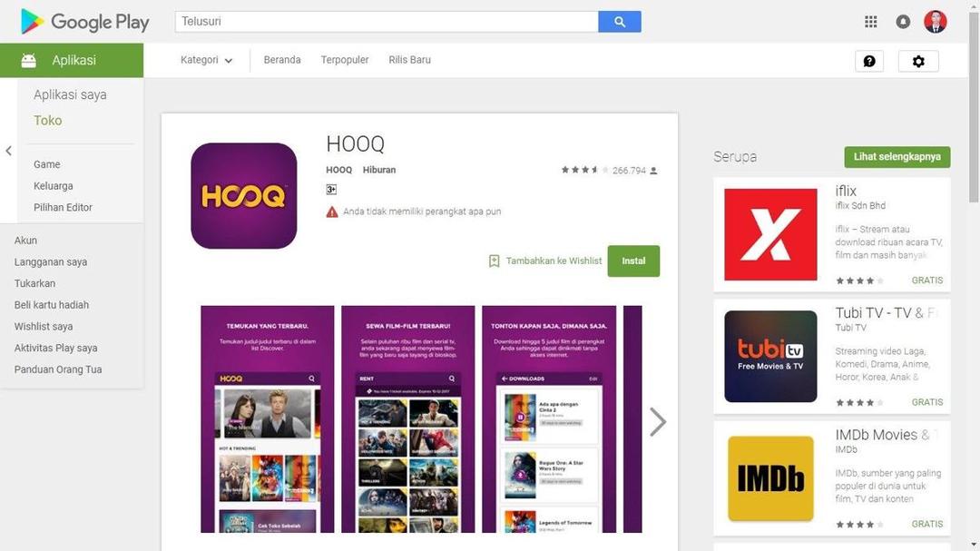Open the notifications bell icon
The image size is (980, 551).
[903, 22]
